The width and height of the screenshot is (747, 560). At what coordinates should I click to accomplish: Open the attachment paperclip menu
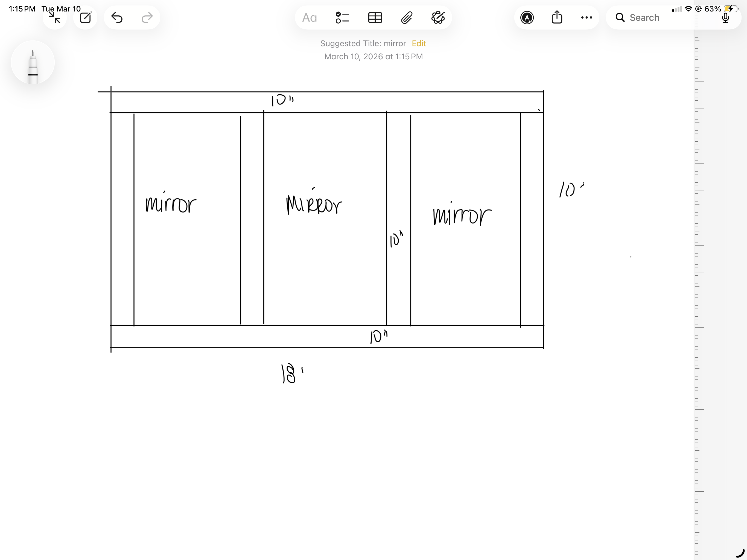tap(407, 17)
